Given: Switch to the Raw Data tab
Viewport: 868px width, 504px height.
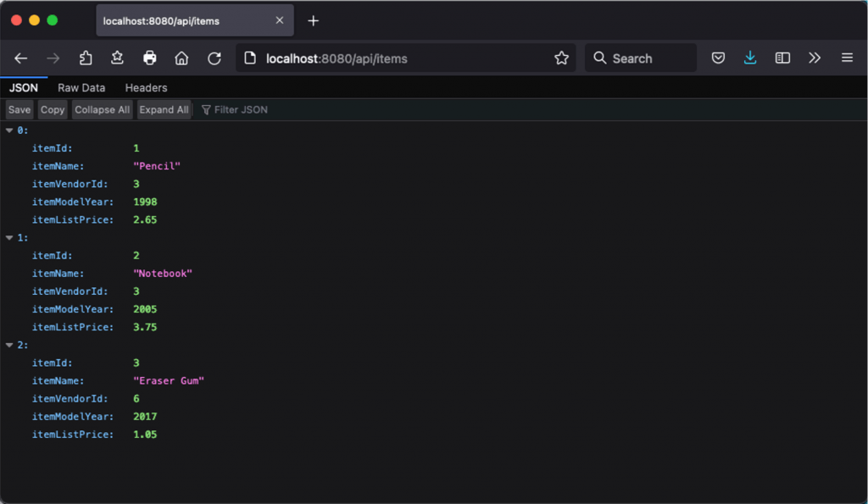Looking at the screenshot, I should 81,88.
